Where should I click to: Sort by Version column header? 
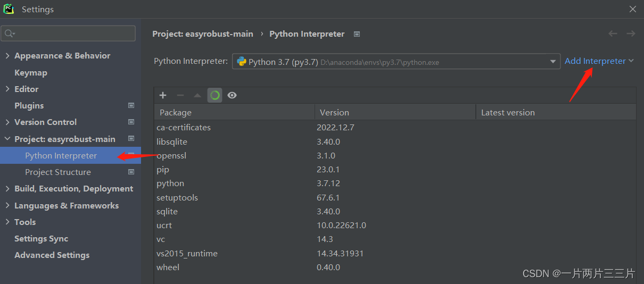click(x=395, y=112)
